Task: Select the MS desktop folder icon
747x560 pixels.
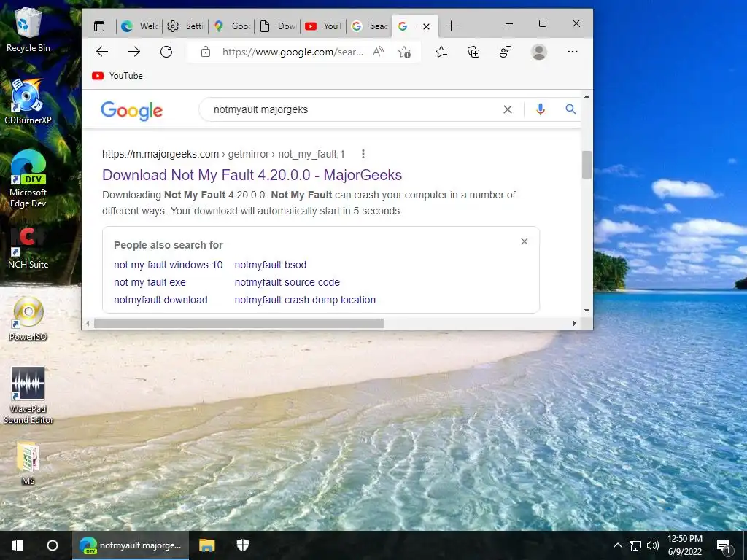Action: pos(28,464)
